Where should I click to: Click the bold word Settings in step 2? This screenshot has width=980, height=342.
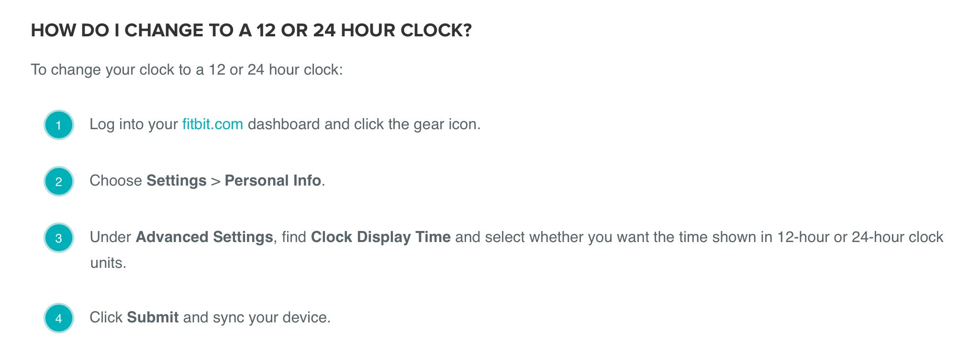(176, 181)
